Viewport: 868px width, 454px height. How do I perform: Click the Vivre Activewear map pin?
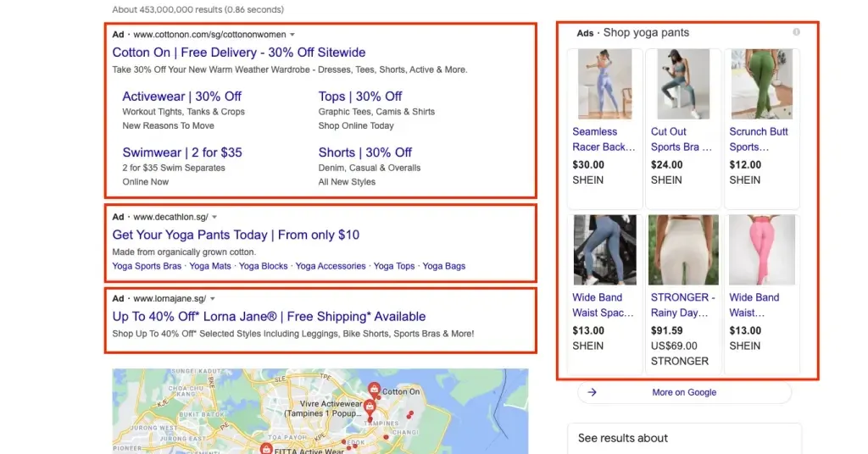(x=370, y=408)
